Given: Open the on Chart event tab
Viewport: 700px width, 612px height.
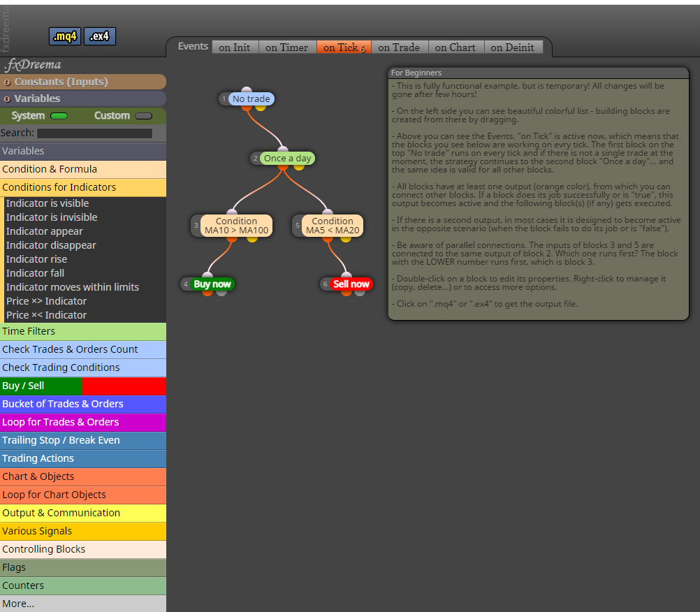Looking at the screenshot, I should [x=455, y=48].
